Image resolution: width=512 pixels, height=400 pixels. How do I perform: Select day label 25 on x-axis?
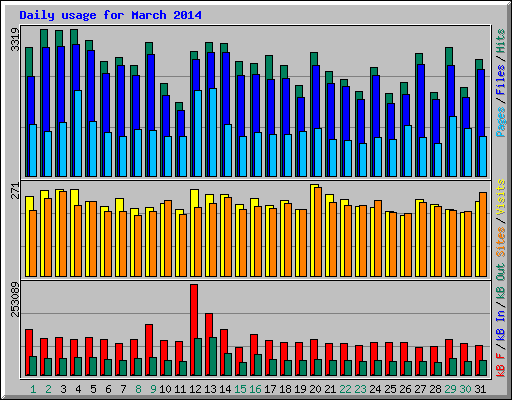tap(390, 389)
